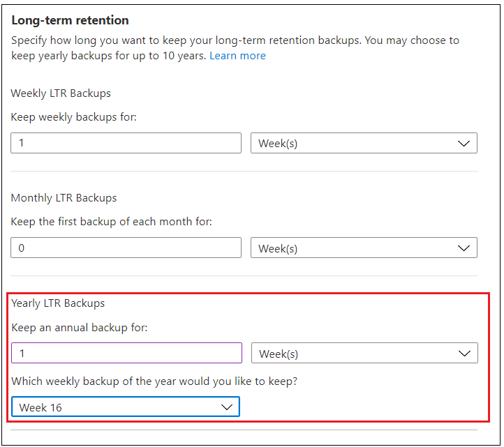Image resolution: width=504 pixels, height=447 pixels.
Task: Click the 'Keep weekly backups for:' label
Action: 74,117
